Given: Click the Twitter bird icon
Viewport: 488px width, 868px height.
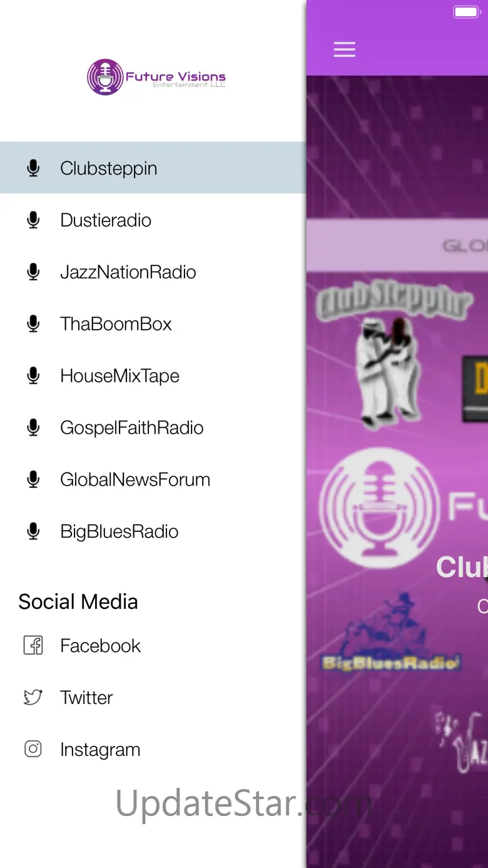Looking at the screenshot, I should (x=33, y=697).
